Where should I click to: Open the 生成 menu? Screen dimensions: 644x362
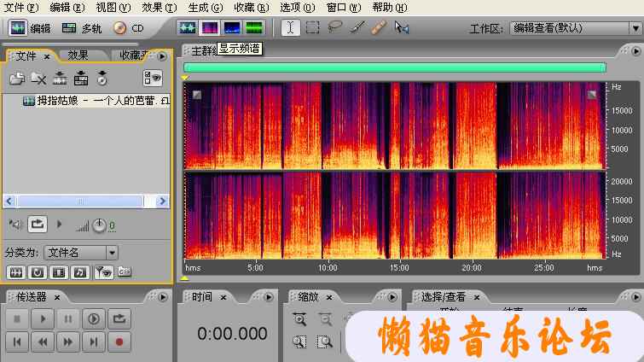206,8
